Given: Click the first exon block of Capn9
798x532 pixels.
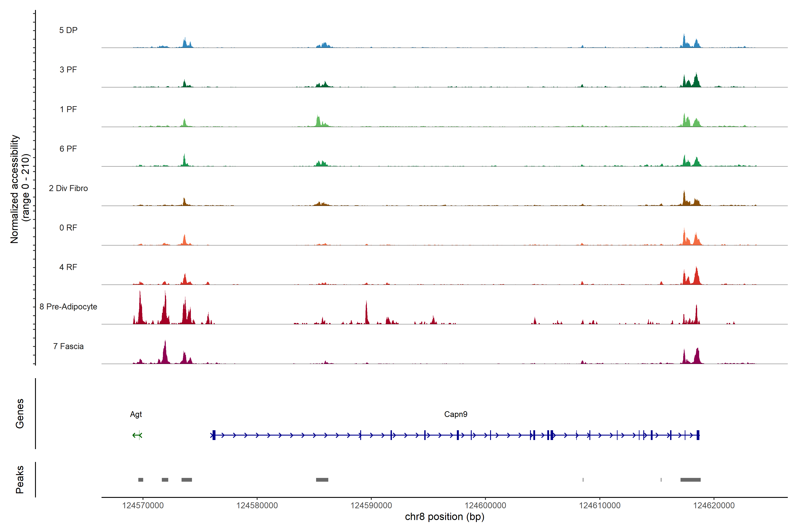Looking at the screenshot, I should [214, 435].
